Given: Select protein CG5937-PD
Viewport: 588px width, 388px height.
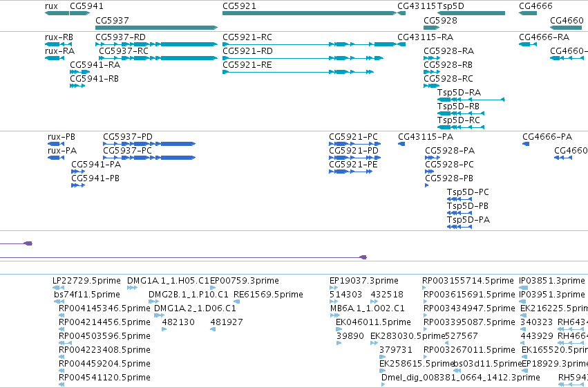Looking at the screenshot, I should coord(149,144).
